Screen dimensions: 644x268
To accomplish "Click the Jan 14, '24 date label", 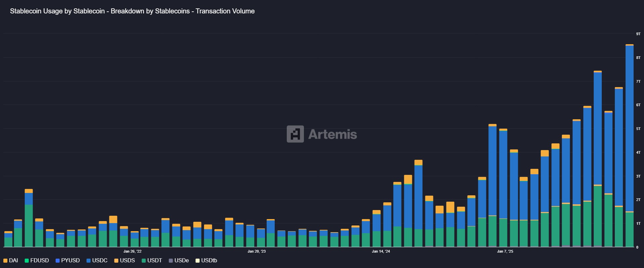I will (381, 251).
